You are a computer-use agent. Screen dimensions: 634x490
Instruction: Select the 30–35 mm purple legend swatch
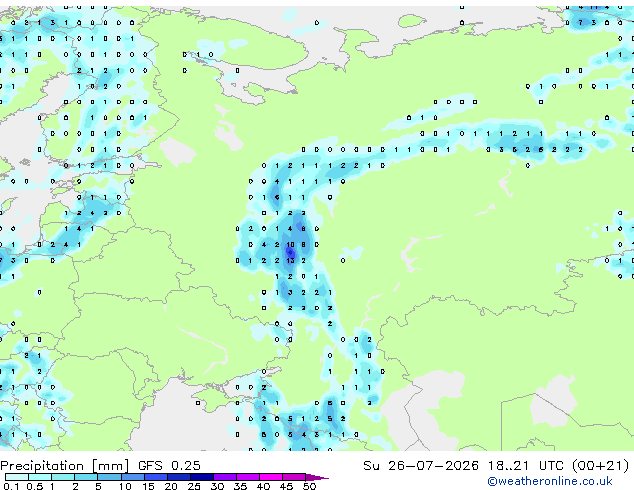224,477
